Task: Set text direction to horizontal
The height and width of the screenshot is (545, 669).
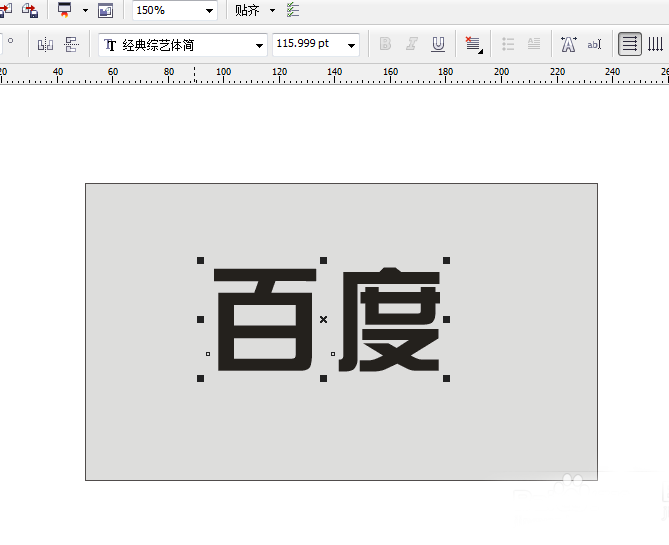Action: pos(630,44)
